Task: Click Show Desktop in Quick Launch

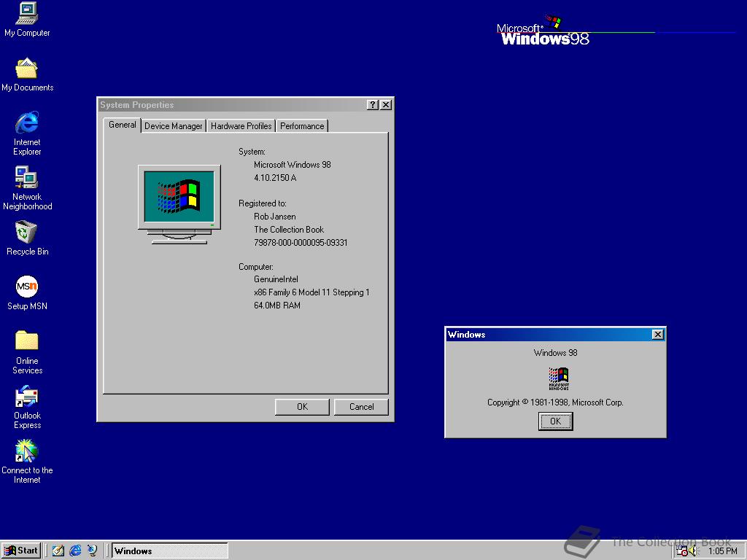Action: coord(58,551)
